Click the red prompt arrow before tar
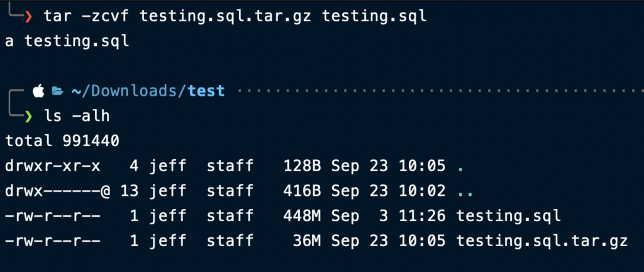This screenshot has height=272, width=644. [28, 16]
